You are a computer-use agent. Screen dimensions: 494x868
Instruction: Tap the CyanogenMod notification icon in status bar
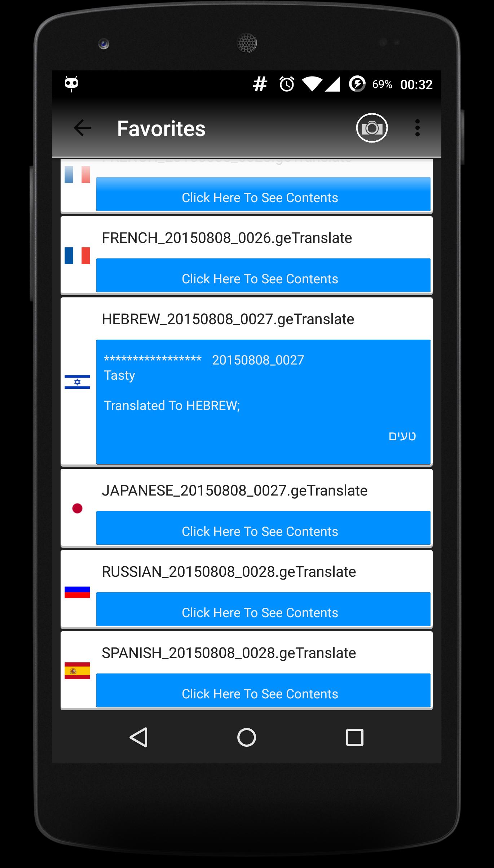(71, 84)
